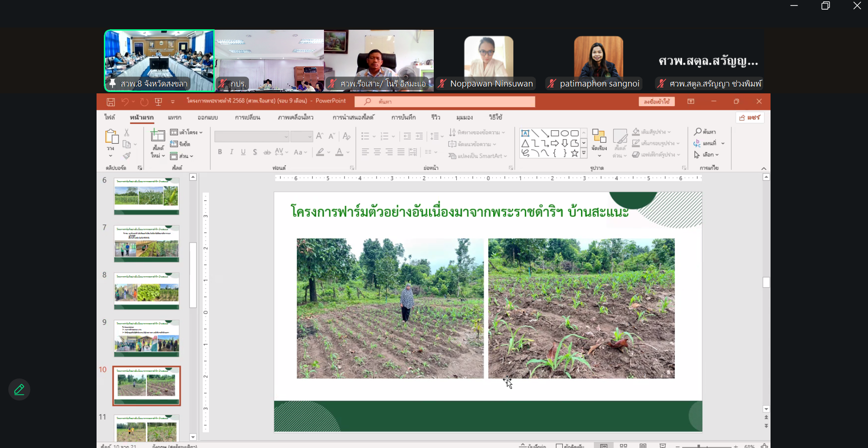This screenshot has height=448, width=868.
Task: Click the sign in (ลงชื่อเข้าใช้) button
Action: click(x=657, y=102)
